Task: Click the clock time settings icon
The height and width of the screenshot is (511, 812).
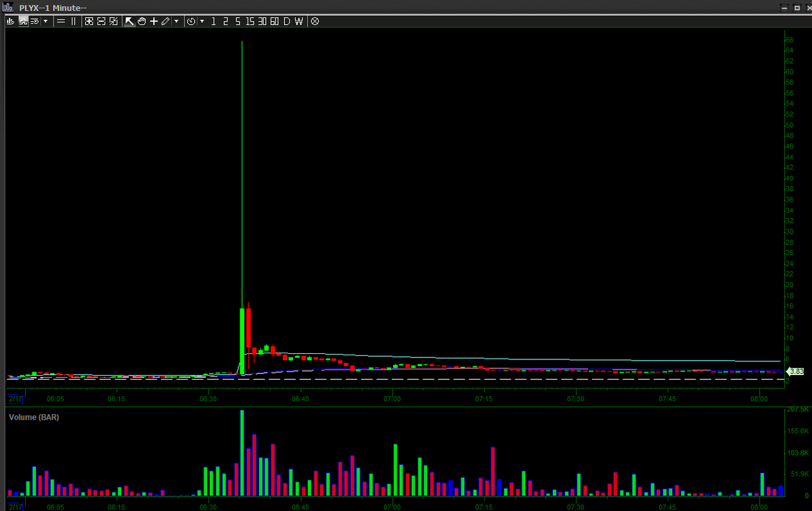Action: (191, 21)
